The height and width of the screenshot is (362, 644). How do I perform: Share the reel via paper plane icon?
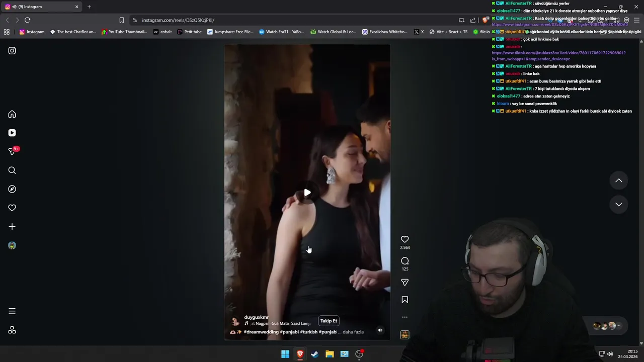[x=405, y=283]
